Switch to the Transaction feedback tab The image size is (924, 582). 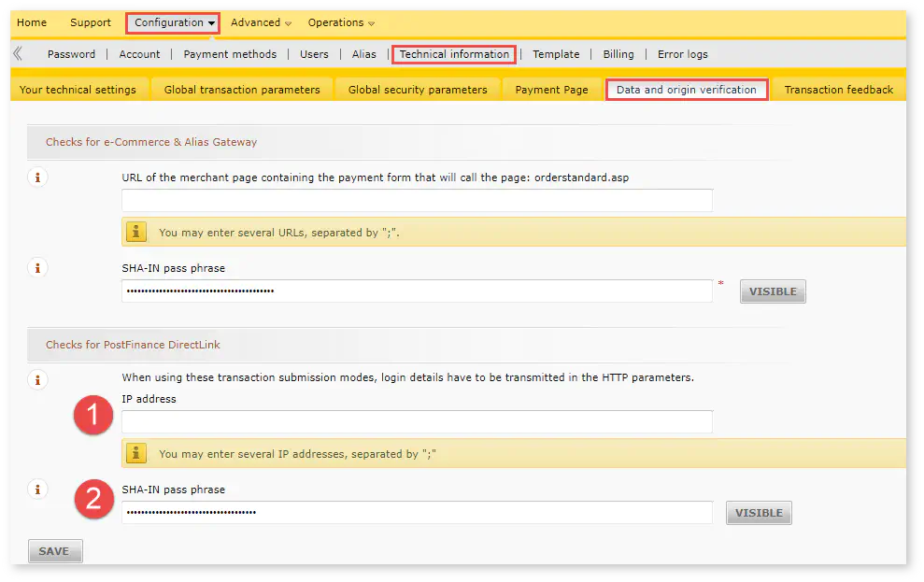click(x=838, y=90)
